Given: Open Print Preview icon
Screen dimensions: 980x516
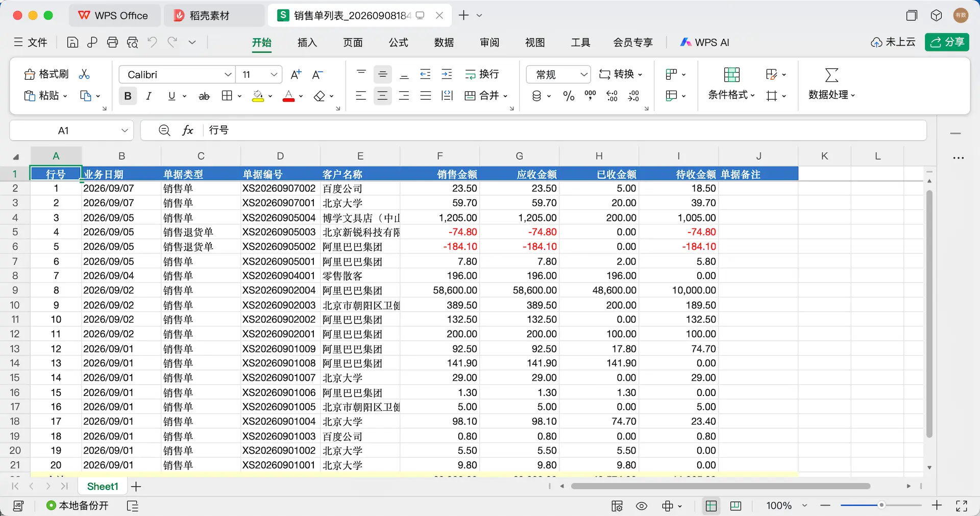Looking at the screenshot, I should click(x=132, y=42).
